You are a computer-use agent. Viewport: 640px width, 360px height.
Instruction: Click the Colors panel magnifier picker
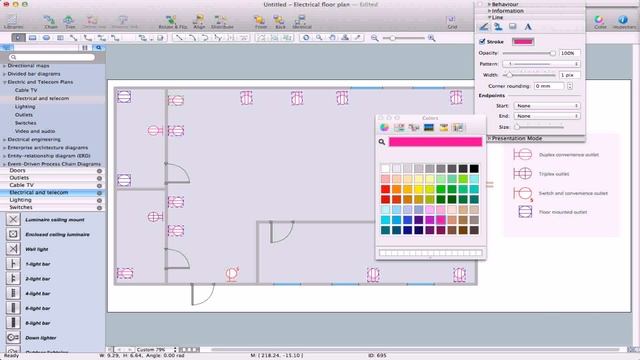pos(382,142)
